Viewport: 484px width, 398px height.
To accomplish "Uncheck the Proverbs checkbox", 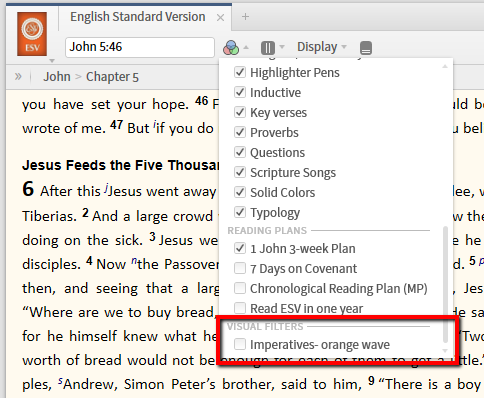I will pyautogui.click(x=240, y=132).
